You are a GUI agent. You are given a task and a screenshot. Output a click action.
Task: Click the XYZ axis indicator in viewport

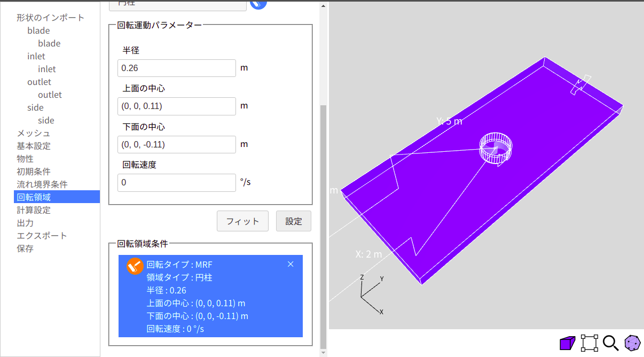click(x=372, y=294)
